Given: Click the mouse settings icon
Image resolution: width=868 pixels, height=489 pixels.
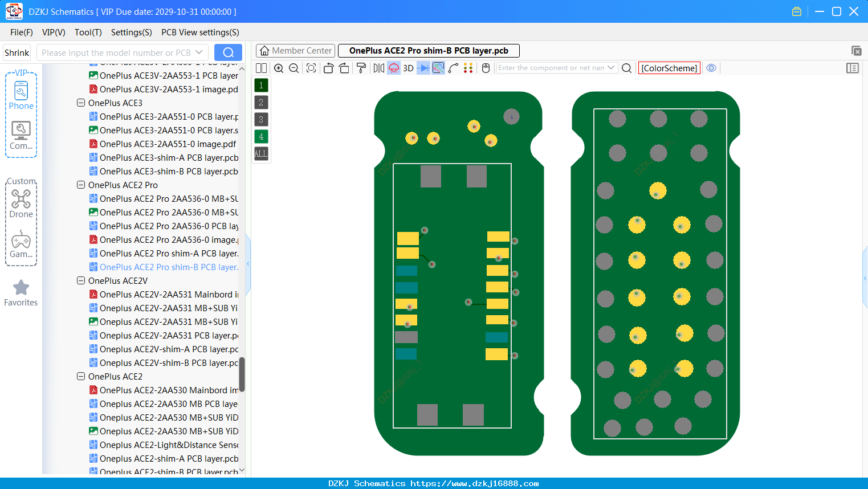Looking at the screenshot, I should pyautogui.click(x=486, y=68).
